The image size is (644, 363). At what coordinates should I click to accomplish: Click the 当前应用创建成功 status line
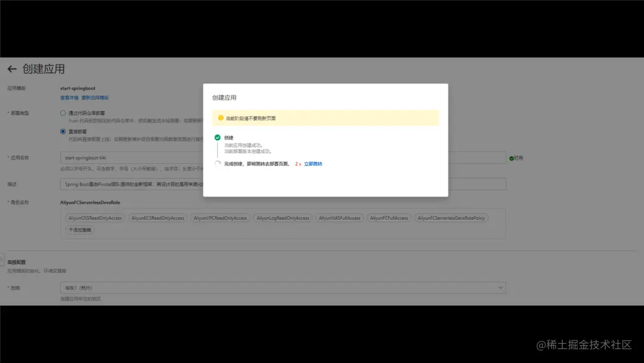point(243,146)
